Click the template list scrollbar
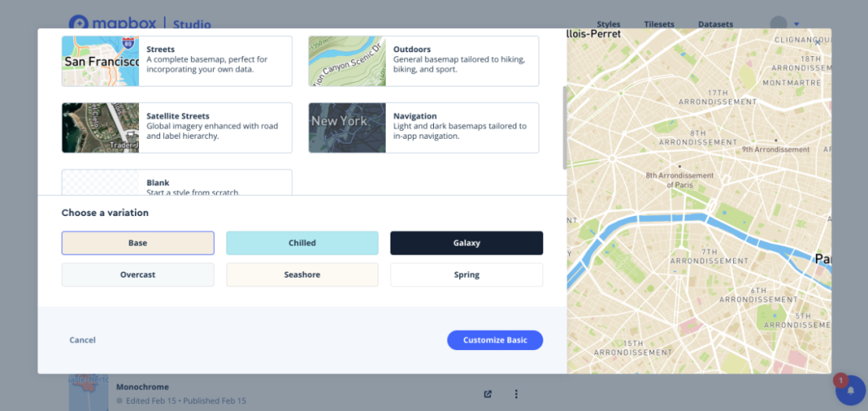The height and width of the screenshot is (411, 868). [x=565, y=127]
